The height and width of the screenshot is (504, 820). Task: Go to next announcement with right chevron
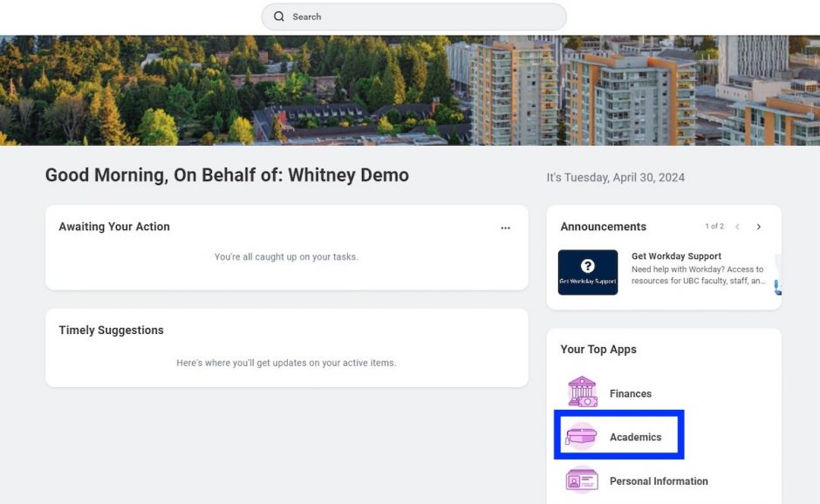tap(758, 227)
